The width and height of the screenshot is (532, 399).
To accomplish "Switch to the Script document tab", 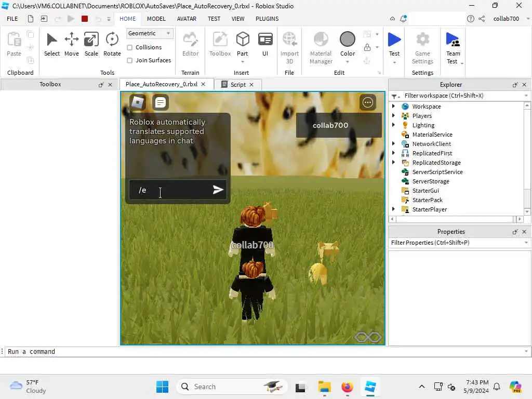I will [237, 85].
